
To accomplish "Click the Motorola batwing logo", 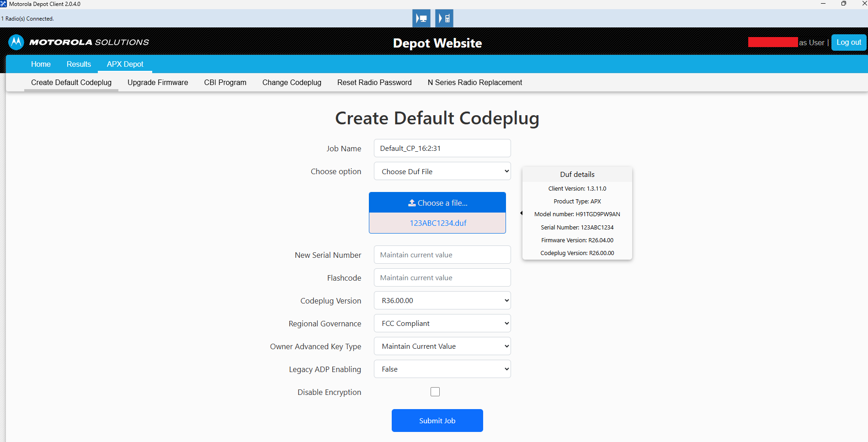I will [16, 42].
